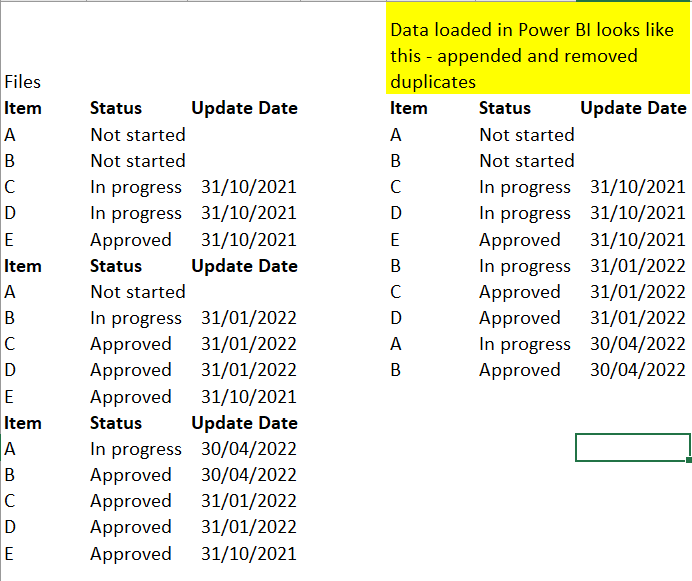Click 'In progress' for item C in first Files block
The height and width of the screenshot is (581, 692).
tap(136, 188)
